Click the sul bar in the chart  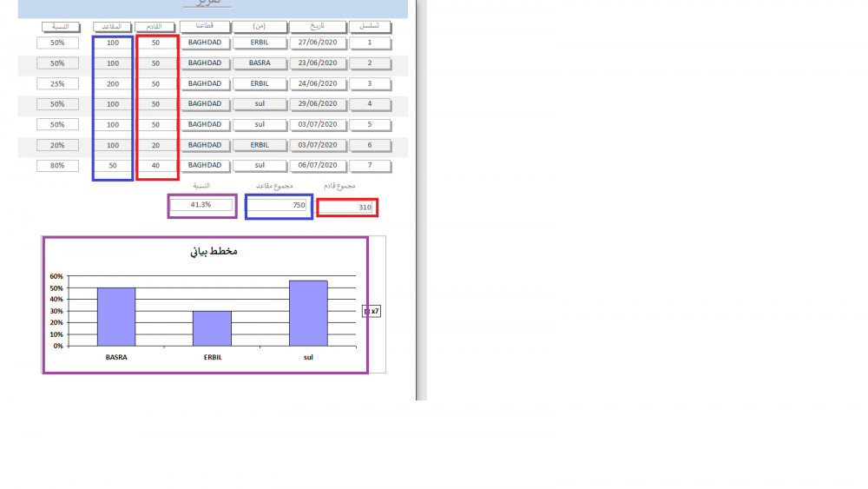(308, 314)
